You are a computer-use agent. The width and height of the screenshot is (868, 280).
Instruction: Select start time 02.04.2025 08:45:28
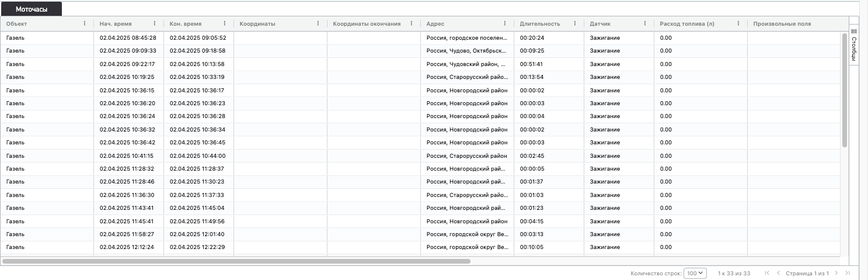coord(128,38)
